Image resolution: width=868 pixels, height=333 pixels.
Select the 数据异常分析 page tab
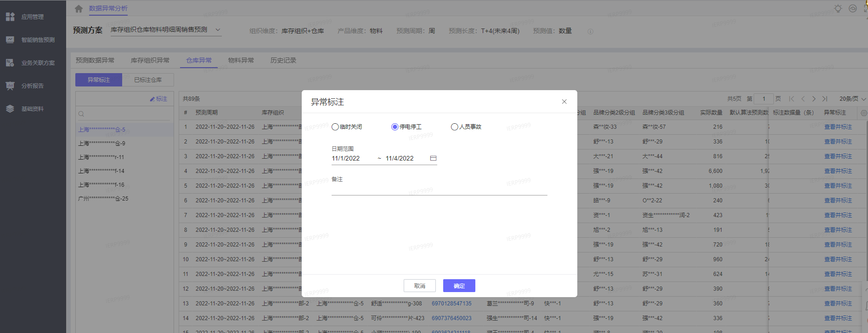(108, 8)
